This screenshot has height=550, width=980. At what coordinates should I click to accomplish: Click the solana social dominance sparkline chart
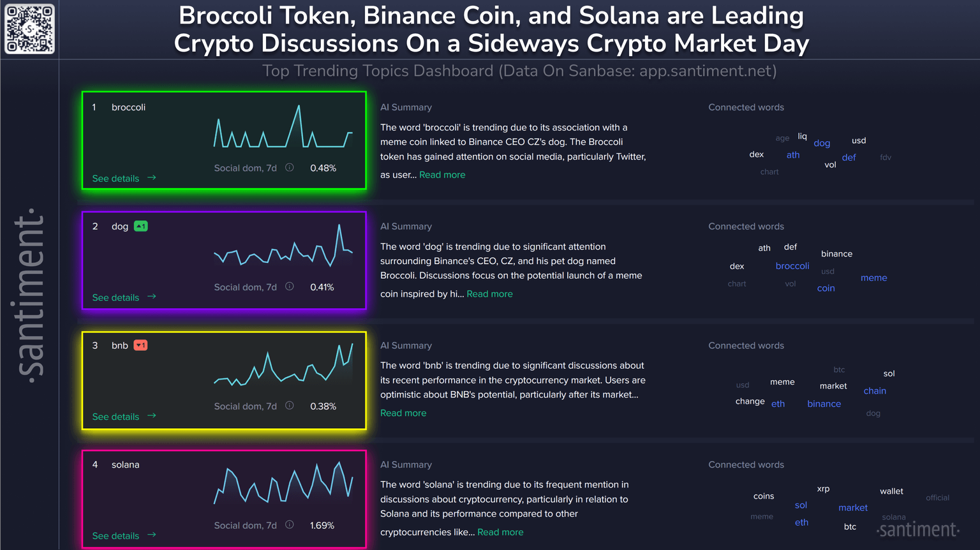click(x=283, y=484)
